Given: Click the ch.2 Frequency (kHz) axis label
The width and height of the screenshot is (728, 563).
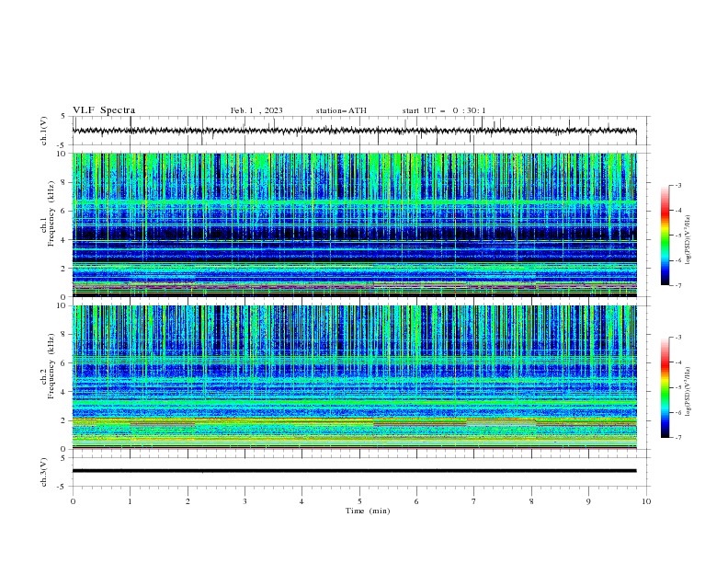Looking at the screenshot, I should tap(48, 365).
